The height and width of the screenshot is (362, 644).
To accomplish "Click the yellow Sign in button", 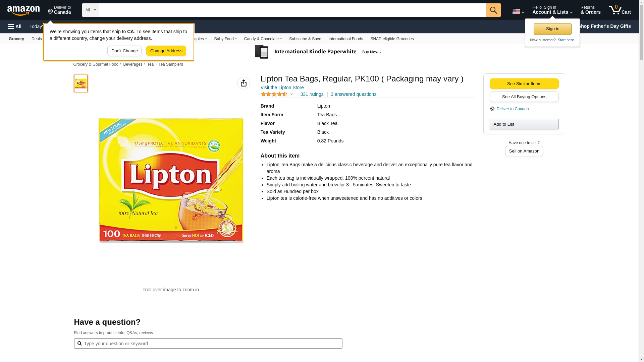I will [552, 29].
